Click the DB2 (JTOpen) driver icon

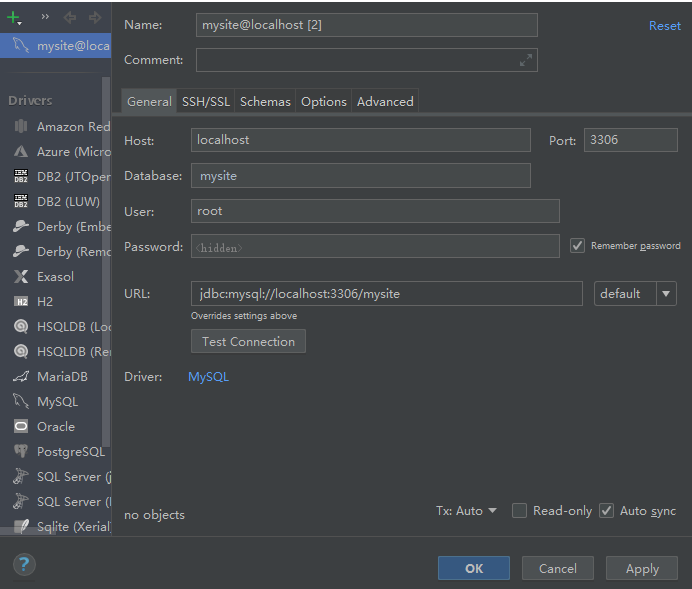(21, 176)
